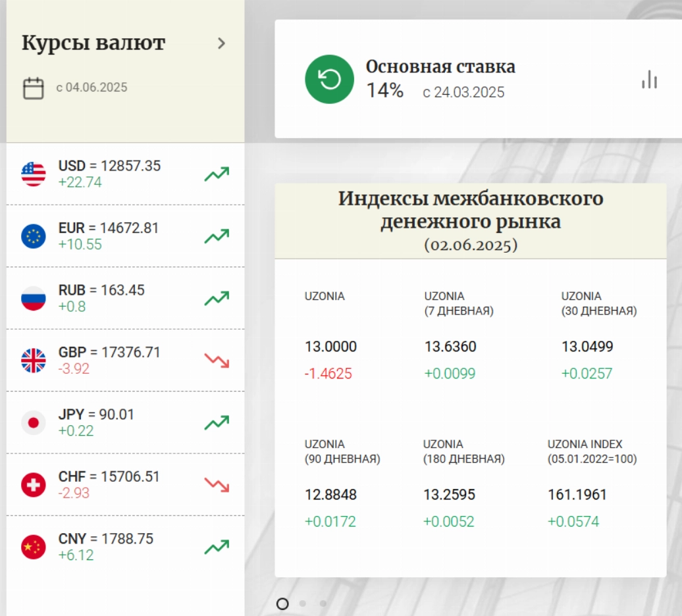The width and height of the screenshot is (682, 616).
Task: Click the green refresh circle icon
Action: click(329, 79)
